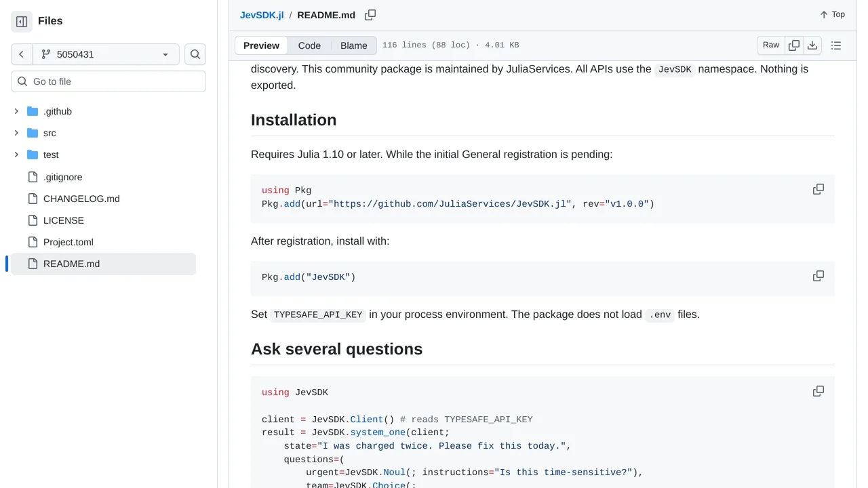Open the Raw file view

(x=771, y=45)
